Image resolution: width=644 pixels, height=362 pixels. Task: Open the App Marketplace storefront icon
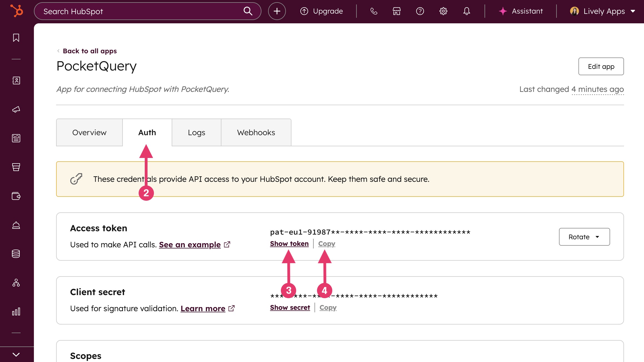click(396, 11)
